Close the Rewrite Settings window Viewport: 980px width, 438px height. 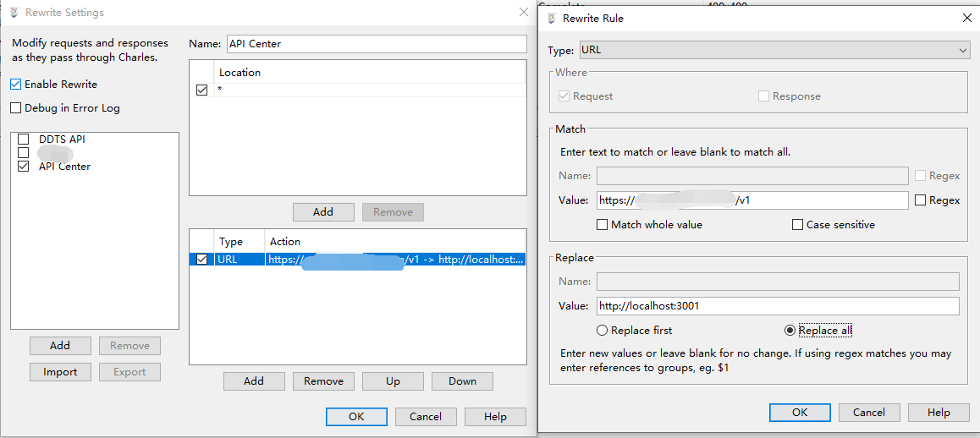[x=523, y=13]
